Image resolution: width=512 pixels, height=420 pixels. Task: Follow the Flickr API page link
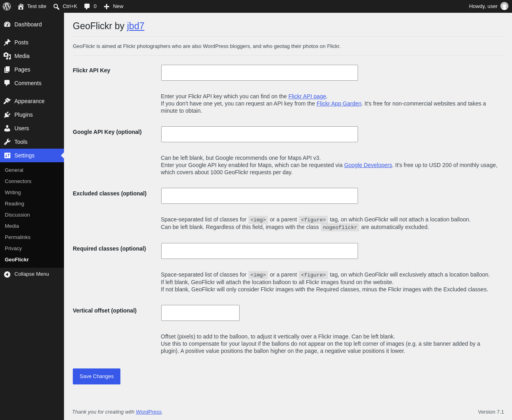click(x=307, y=96)
